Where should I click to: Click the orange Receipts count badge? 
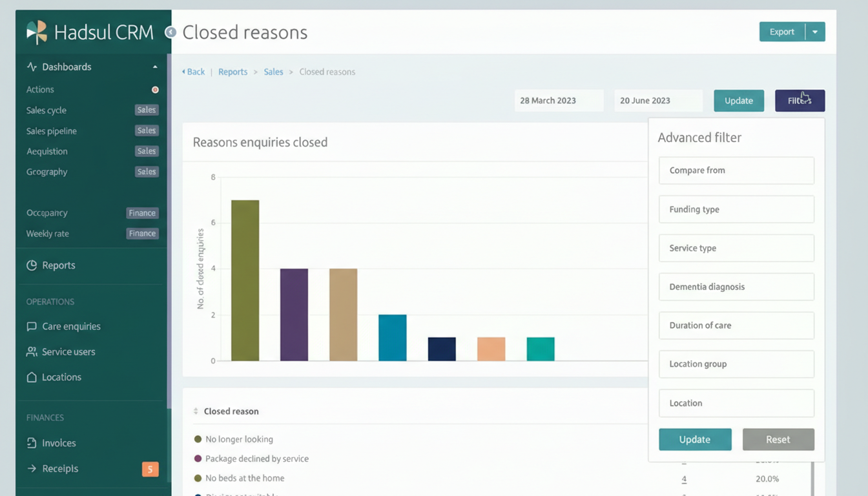(150, 470)
